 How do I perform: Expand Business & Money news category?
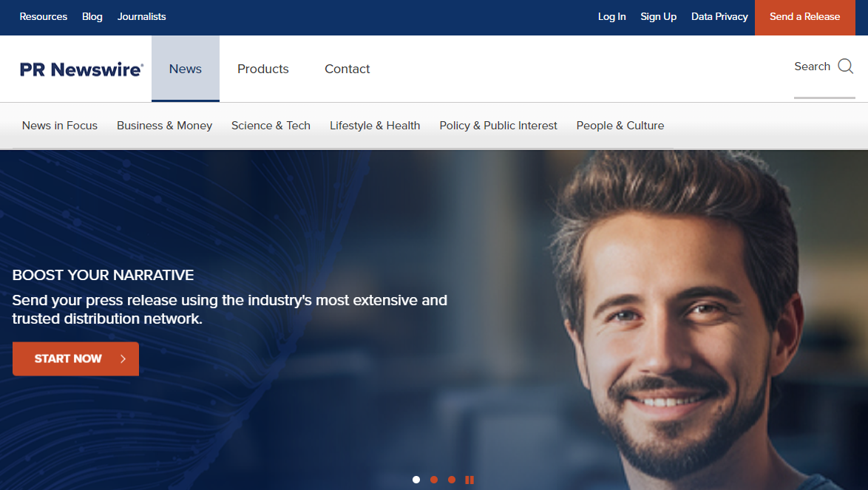(164, 126)
